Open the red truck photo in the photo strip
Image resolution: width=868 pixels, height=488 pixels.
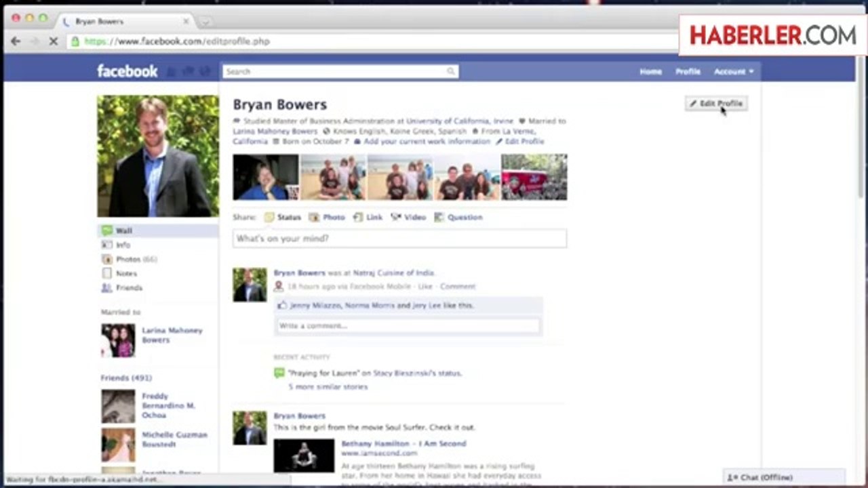pos(534,178)
